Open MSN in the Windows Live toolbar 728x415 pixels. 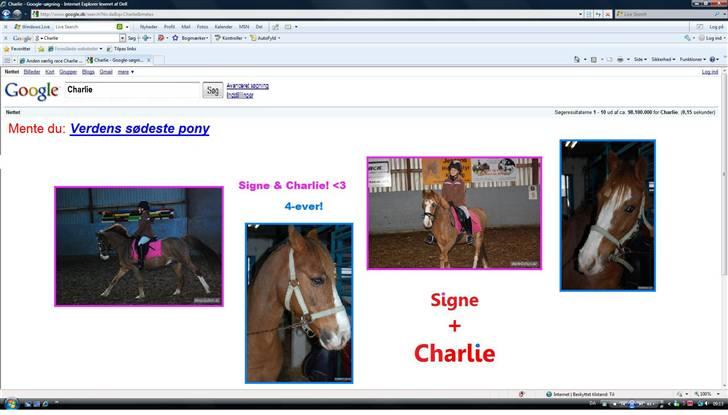tap(244, 27)
